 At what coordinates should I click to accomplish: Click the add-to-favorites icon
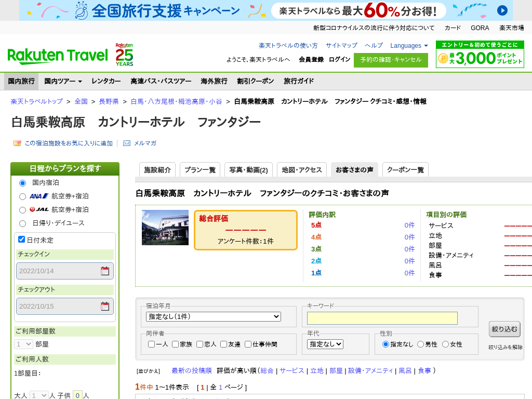[x=17, y=143]
